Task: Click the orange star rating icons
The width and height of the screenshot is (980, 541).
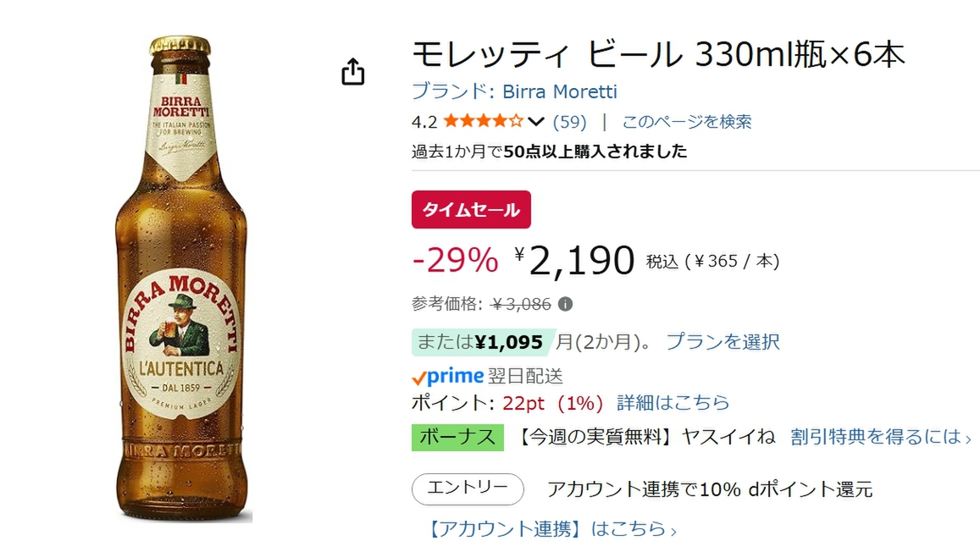Action: tap(482, 121)
